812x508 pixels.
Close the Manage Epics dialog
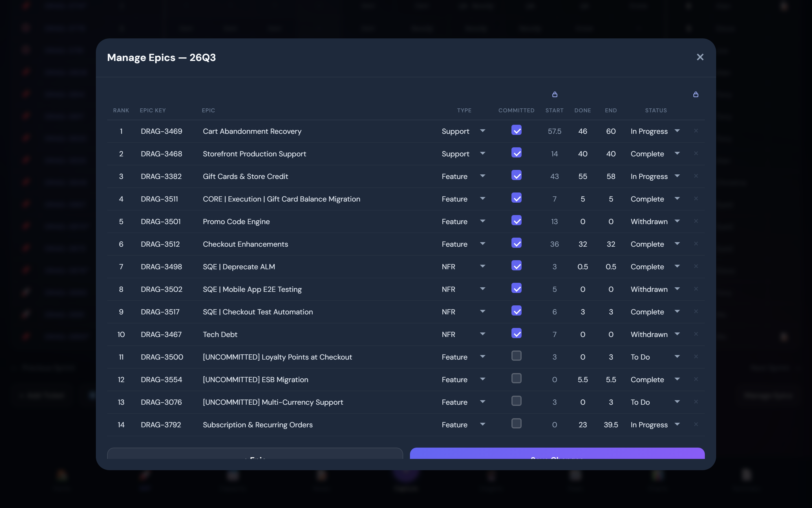pyautogui.click(x=700, y=57)
